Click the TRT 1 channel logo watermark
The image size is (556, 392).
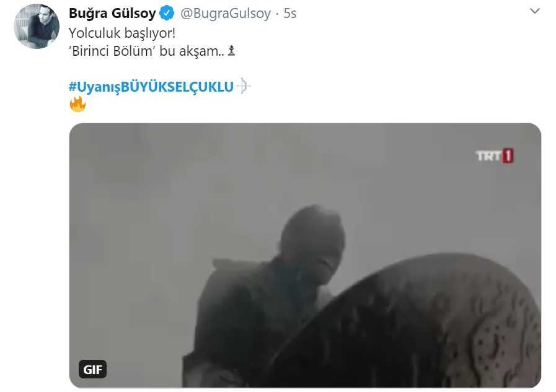(x=495, y=156)
